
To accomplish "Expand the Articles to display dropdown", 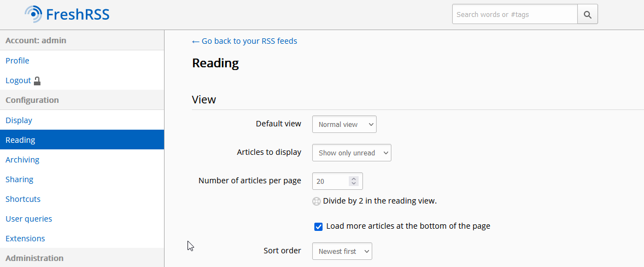I will point(351,153).
